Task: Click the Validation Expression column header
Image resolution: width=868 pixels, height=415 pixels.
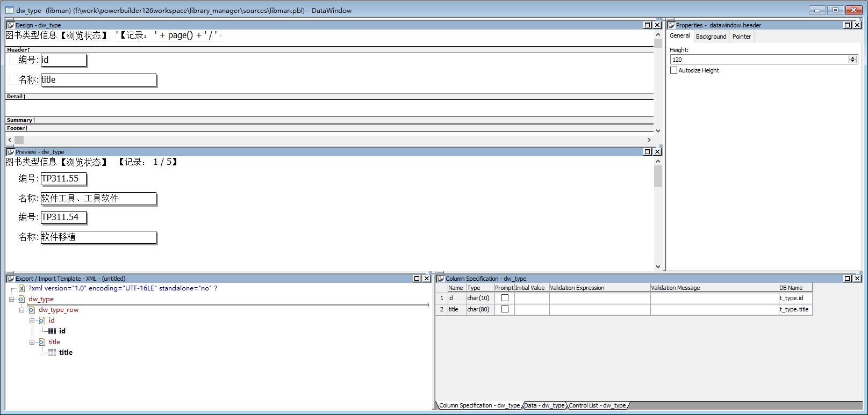Action: 600,288
